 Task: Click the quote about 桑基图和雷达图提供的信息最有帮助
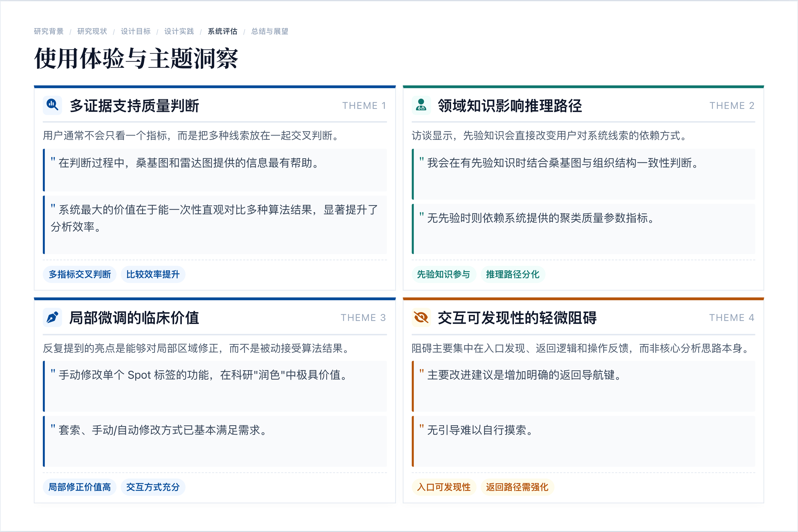point(215,170)
